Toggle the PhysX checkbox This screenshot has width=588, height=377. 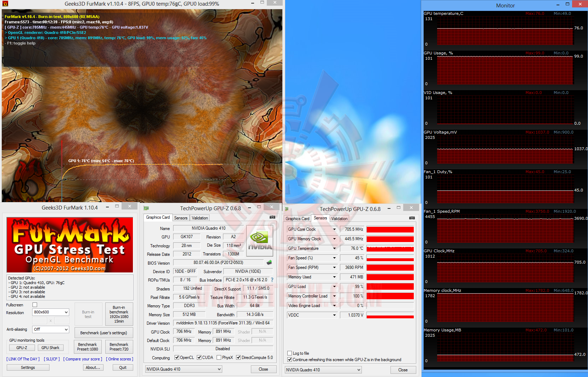click(x=219, y=358)
